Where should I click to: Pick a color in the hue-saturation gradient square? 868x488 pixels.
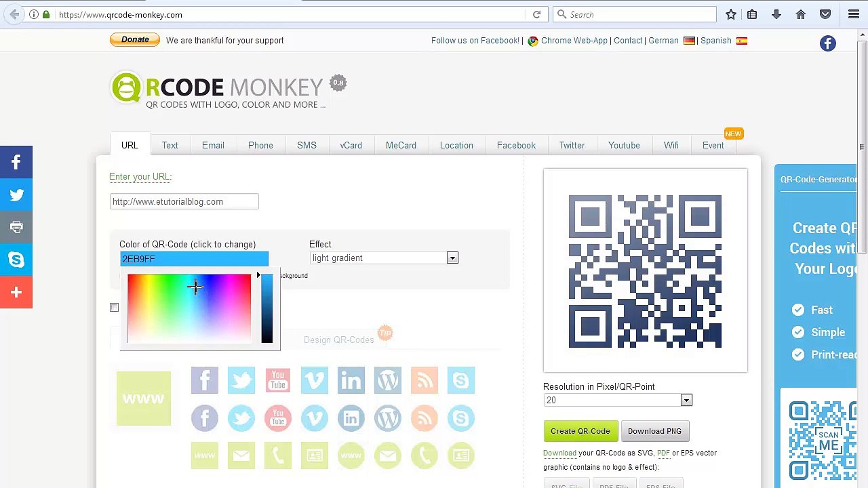pyautogui.click(x=189, y=308)
